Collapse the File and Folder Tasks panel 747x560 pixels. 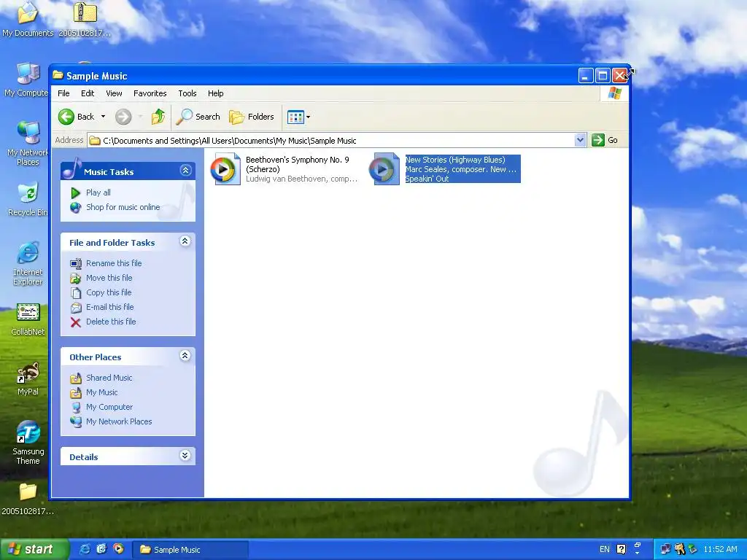click(x=185, y=241)
